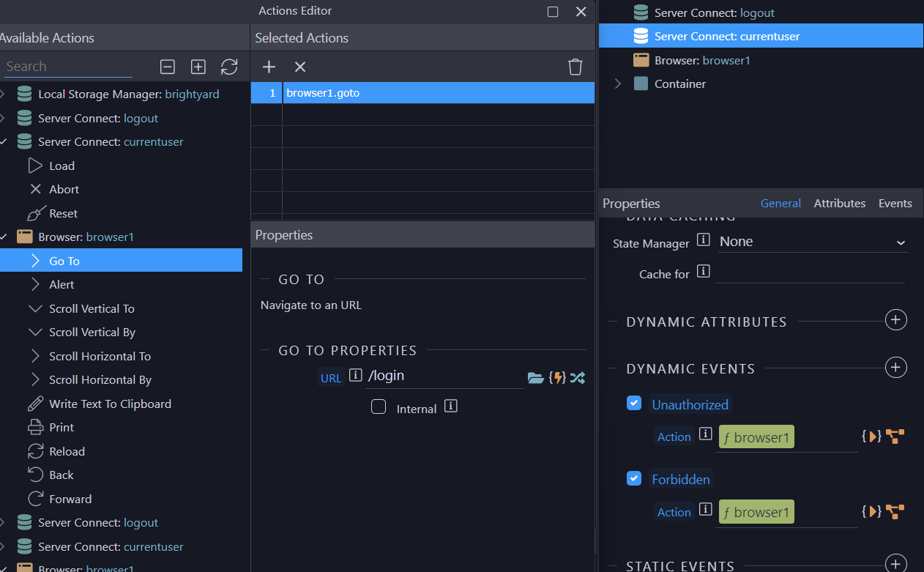This screenshot has width=924, height=572.
Task: Delete browser1.goto using the trash icon
Action: click(x=575, y=66)
